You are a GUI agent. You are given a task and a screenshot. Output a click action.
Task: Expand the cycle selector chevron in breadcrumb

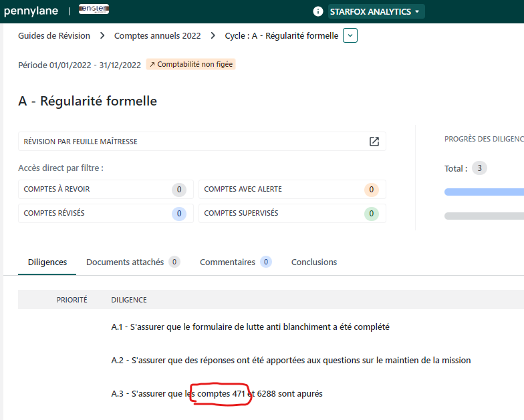(350, 35)
